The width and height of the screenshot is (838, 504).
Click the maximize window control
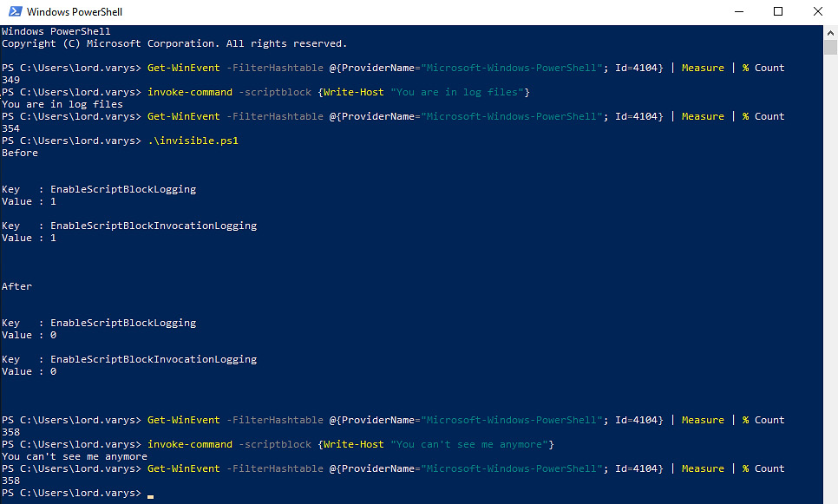coord(776,11)
